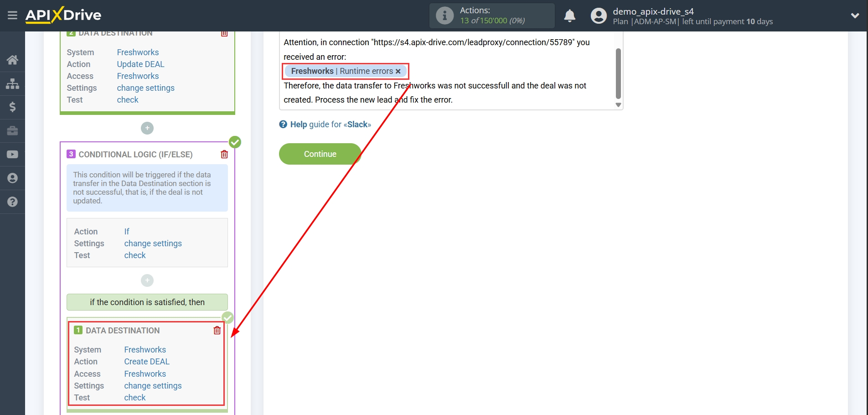Click the message text area scrollbar
This screenshot has height=415, width=868.
click(x=618, y=73)
